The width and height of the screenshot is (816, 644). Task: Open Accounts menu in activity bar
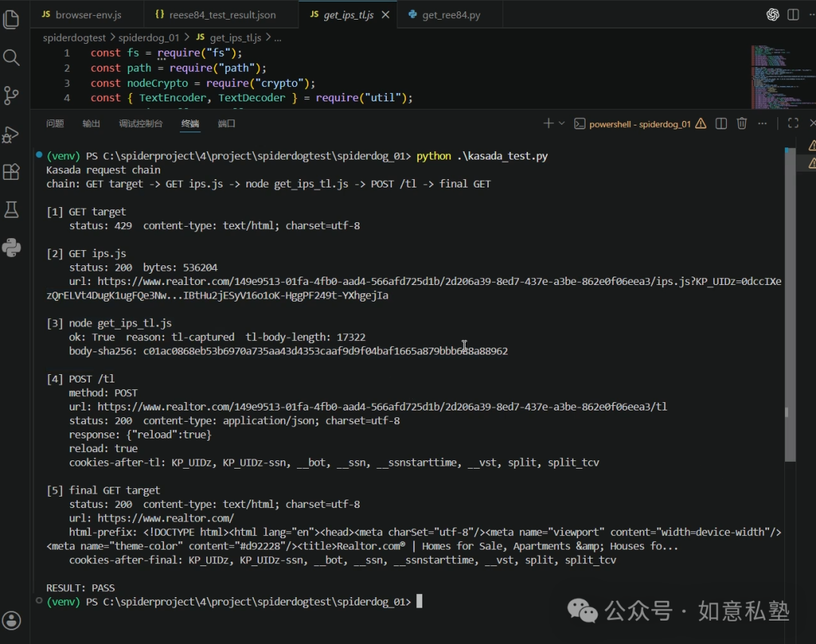pyautogui.click(x=11, y=620)
